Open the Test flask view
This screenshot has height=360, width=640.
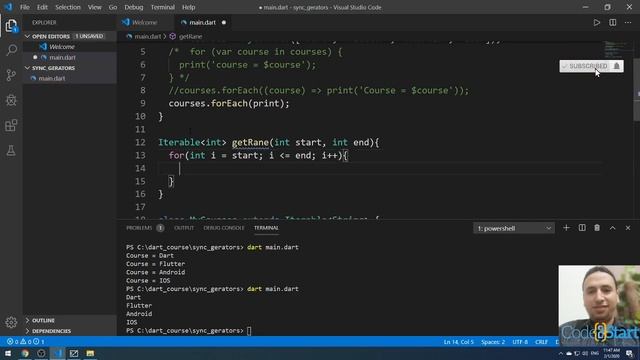point(11,151)
